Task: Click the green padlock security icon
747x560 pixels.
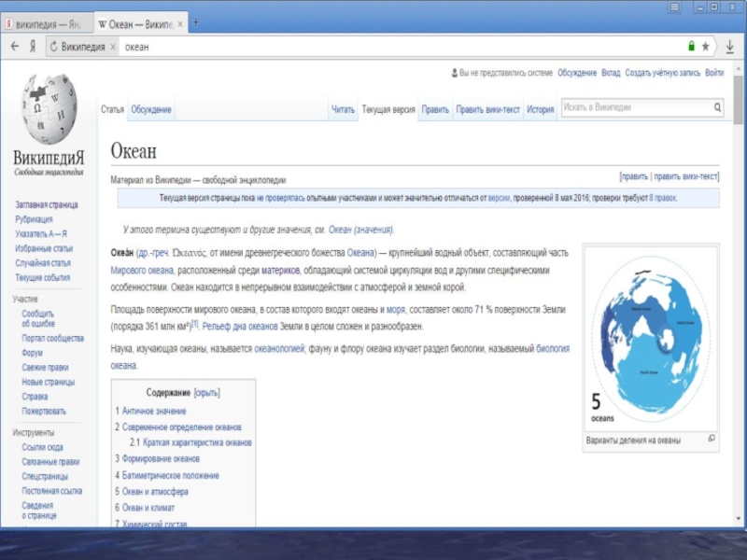Action: pyautogui.click(x=691, y=46)
